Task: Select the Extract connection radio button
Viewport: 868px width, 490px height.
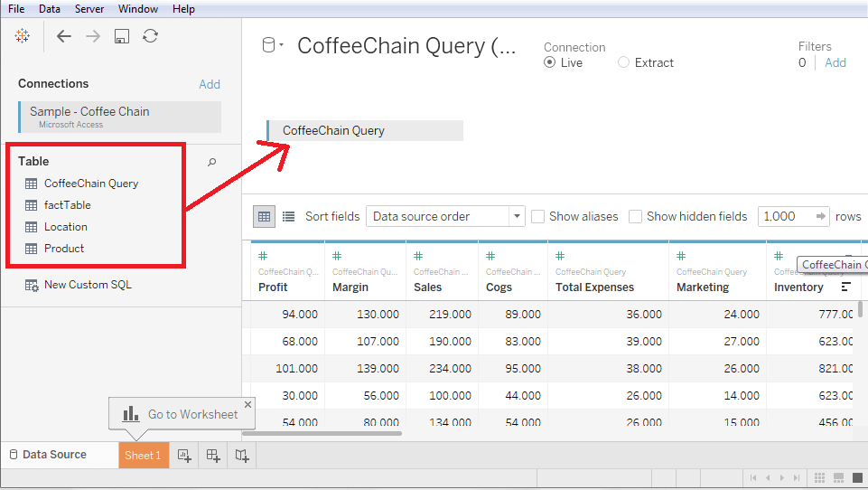Action: pos(623,62)
